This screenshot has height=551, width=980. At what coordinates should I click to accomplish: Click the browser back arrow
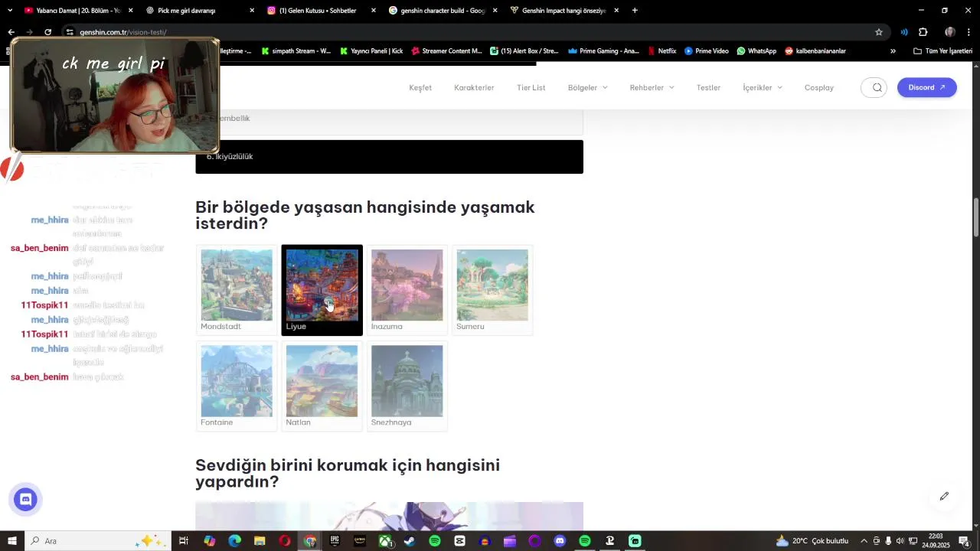point(11,32)
